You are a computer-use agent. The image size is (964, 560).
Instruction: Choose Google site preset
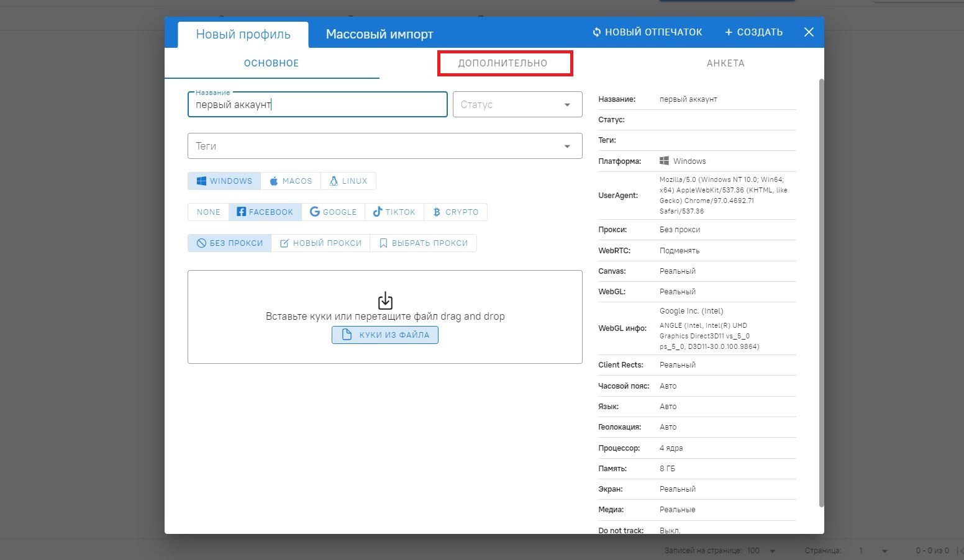tap(334, 212)
